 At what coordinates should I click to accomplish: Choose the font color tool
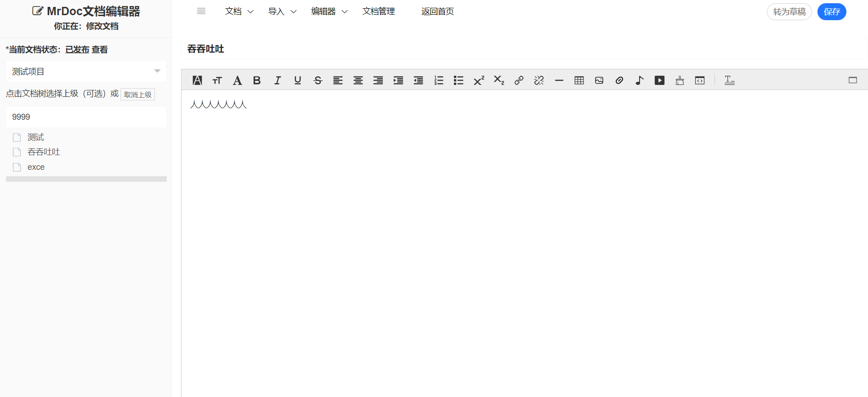pyautogui.click(x=237, y=80)
